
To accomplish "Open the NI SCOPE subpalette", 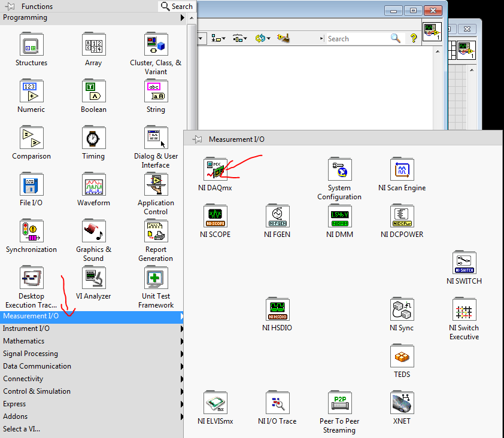I will [x=215, y=215].
